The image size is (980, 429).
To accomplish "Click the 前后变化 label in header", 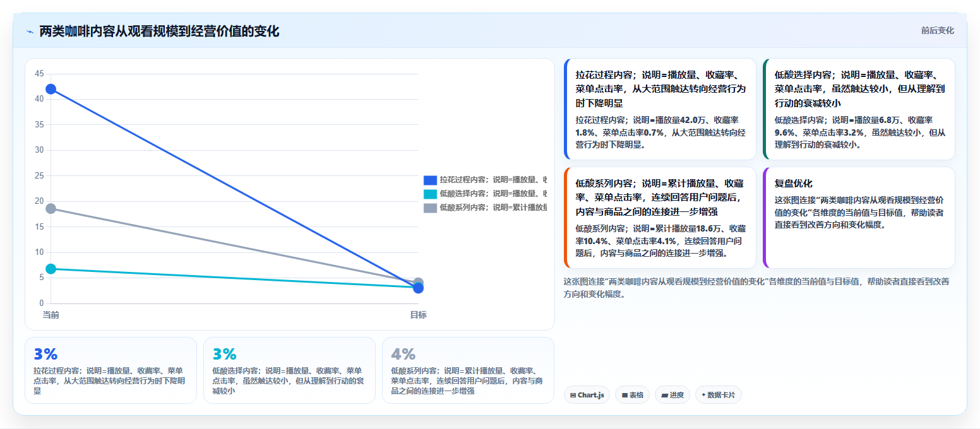I will click(x=937, y=30).
